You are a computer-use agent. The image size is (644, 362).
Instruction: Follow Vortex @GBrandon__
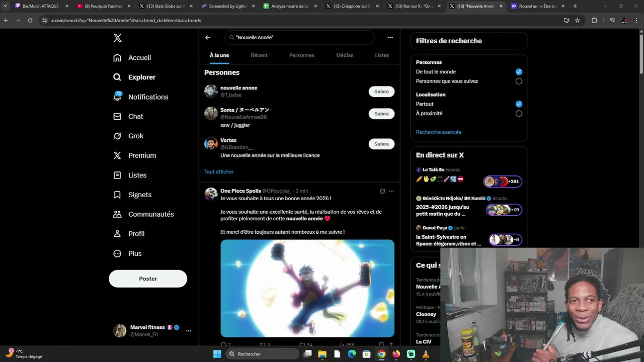[381, 144]
